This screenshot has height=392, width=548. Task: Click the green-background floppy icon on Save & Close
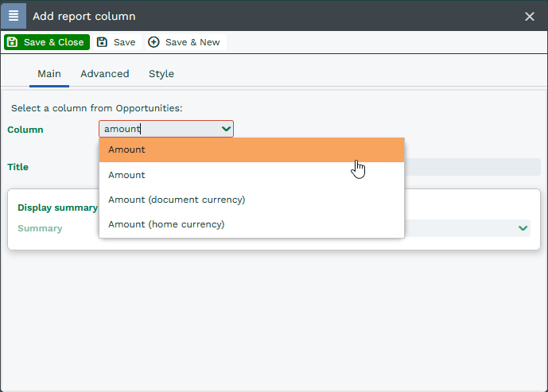13,42
